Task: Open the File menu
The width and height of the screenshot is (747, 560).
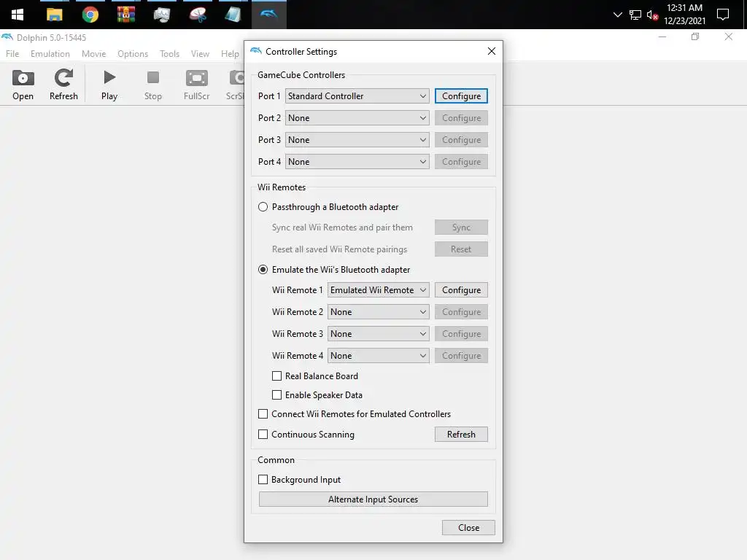Action: pos(12,54)
